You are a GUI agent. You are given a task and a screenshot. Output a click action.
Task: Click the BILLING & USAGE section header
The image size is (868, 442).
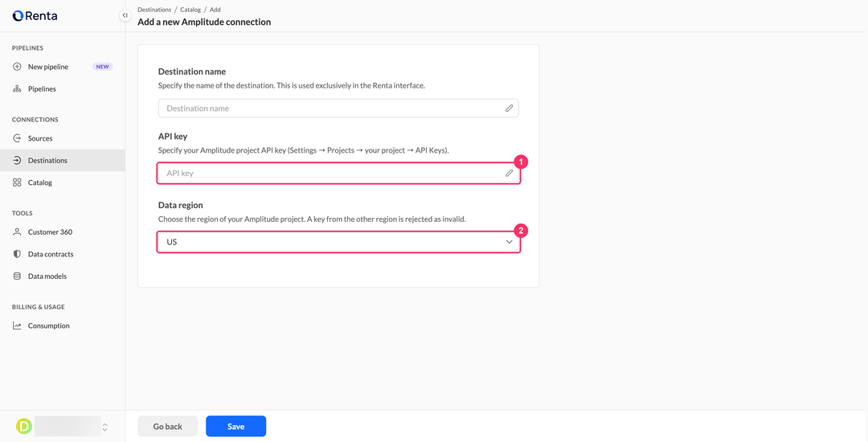pos(39,307)
